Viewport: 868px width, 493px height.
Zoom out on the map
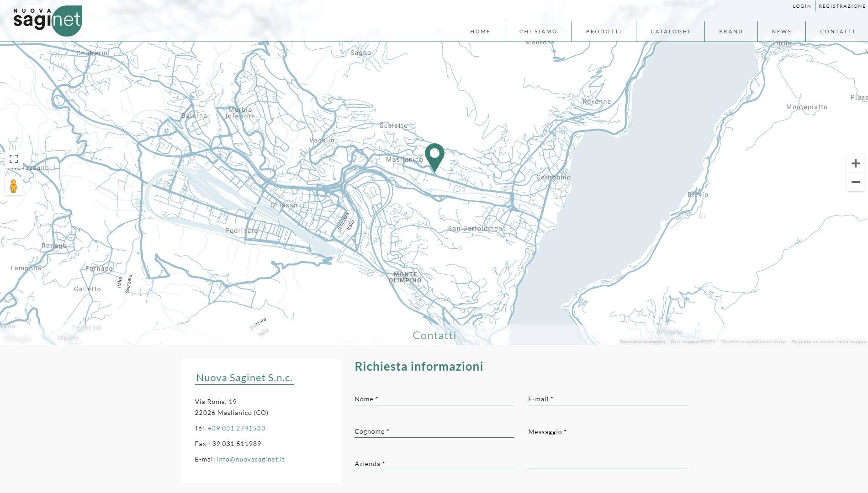856,182
